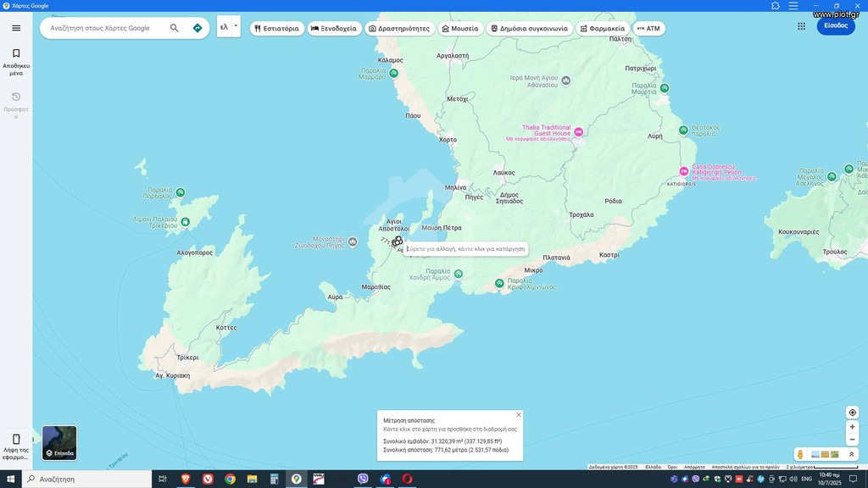Click the Παραλία Μαρμαρο beach marker
This screenshot has height=488, width=868.
pos(393,73)
